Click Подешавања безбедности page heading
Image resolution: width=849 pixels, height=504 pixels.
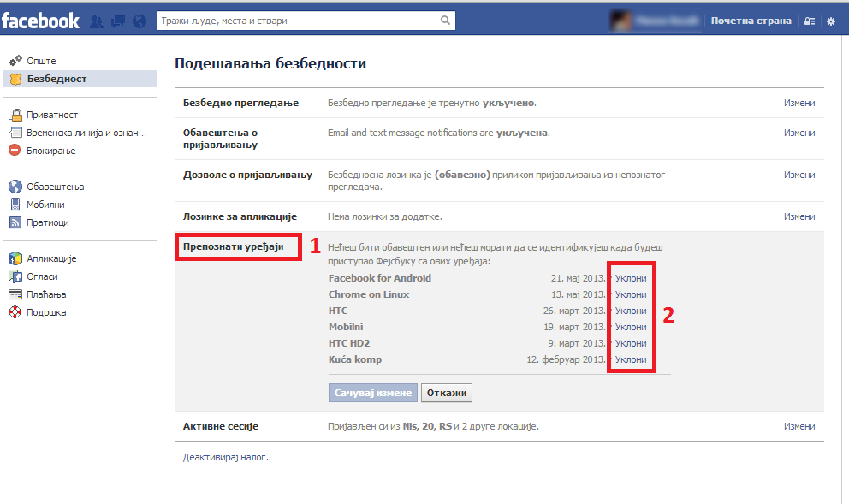270,64
